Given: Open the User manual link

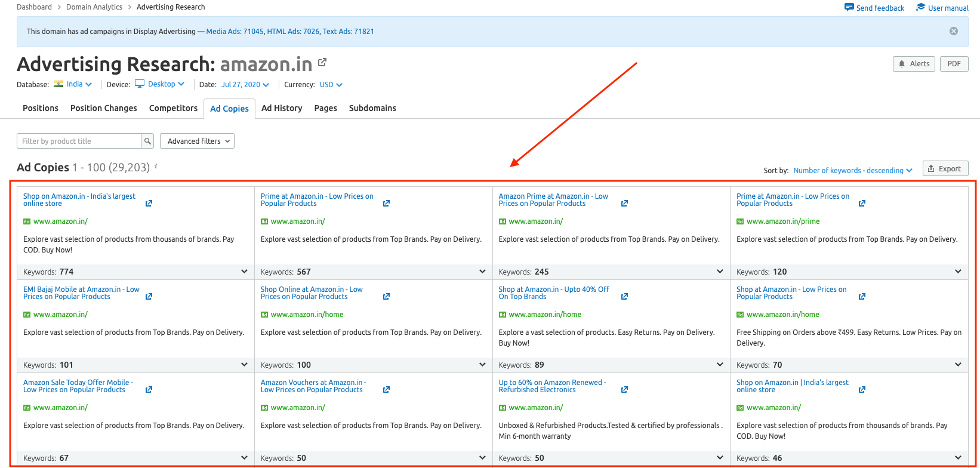Looking at the screenshot, I should pyautogui.click(x=942, y=8).
